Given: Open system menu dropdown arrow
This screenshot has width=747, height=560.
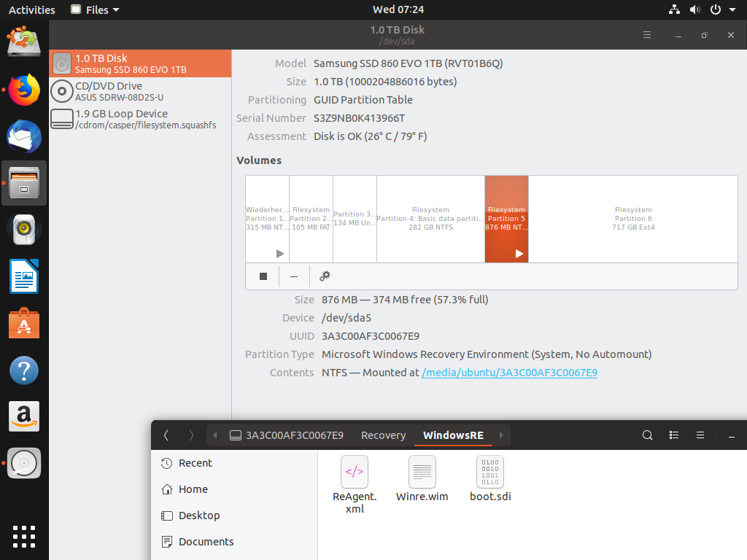Looking at the screenshot, I should tap(732, 9).
